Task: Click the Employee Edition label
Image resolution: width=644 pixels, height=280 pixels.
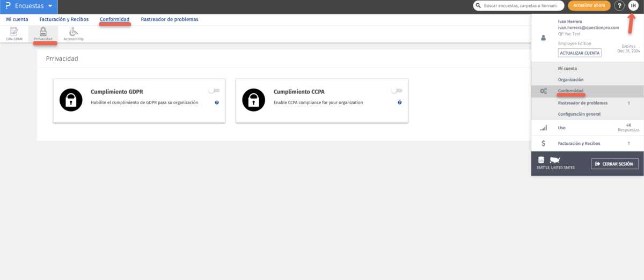Action: point(574,43)
